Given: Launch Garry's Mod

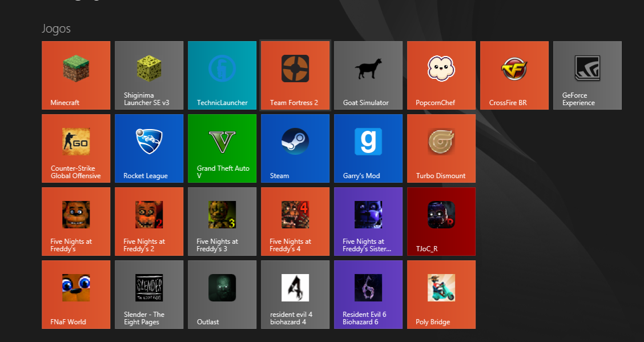Looking at the screenshot, I should [x=368, y=148].
